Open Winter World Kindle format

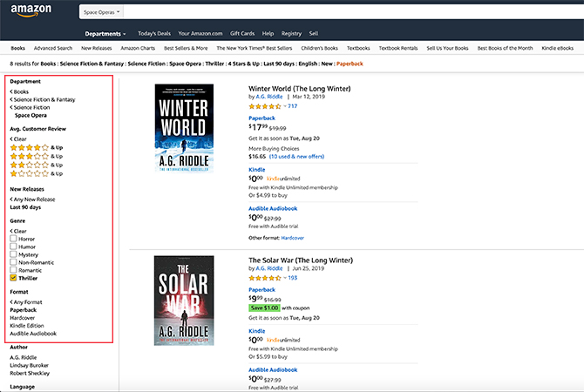256,169
